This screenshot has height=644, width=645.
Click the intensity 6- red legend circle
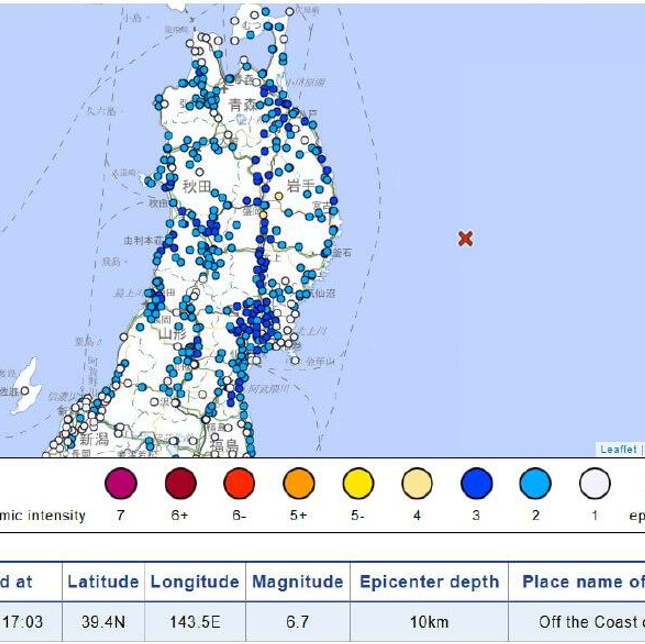coord(239,483)
